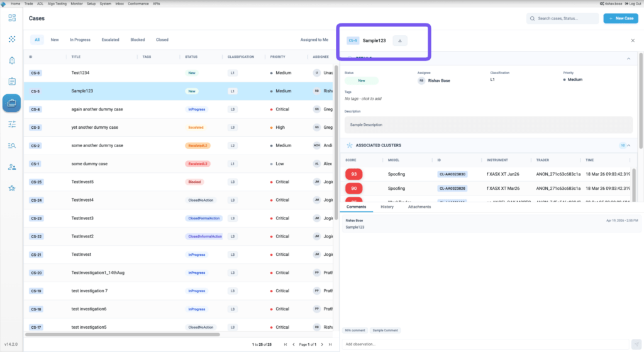The width and height of the screenshot is (644, 352).
Task: Open the user management sidebar icon
Action: pos(12,167)
